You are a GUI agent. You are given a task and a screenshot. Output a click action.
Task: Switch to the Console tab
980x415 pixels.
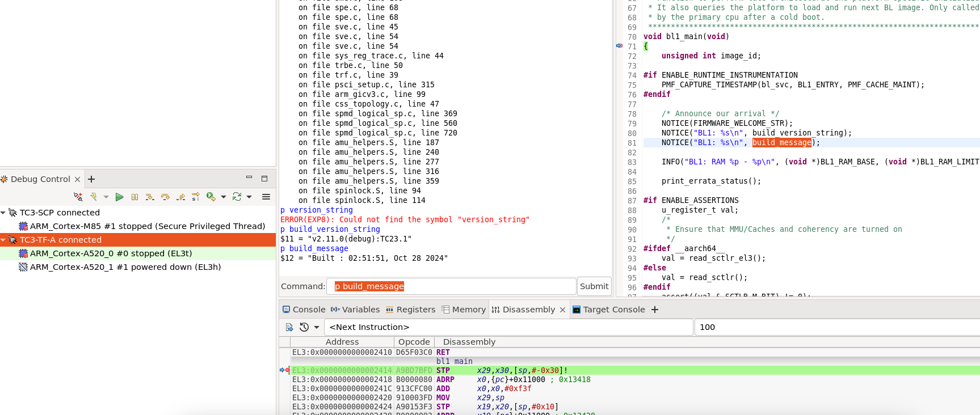(304, 310)
